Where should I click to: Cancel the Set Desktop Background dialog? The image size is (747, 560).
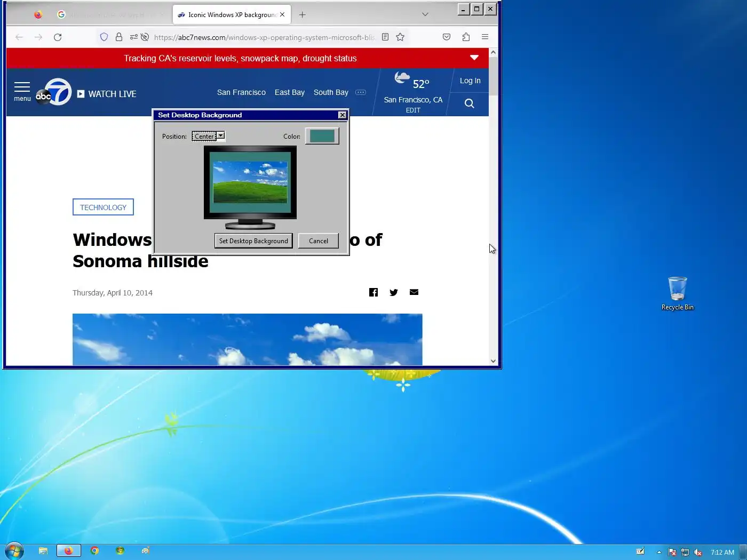click(x=319, y=241)
